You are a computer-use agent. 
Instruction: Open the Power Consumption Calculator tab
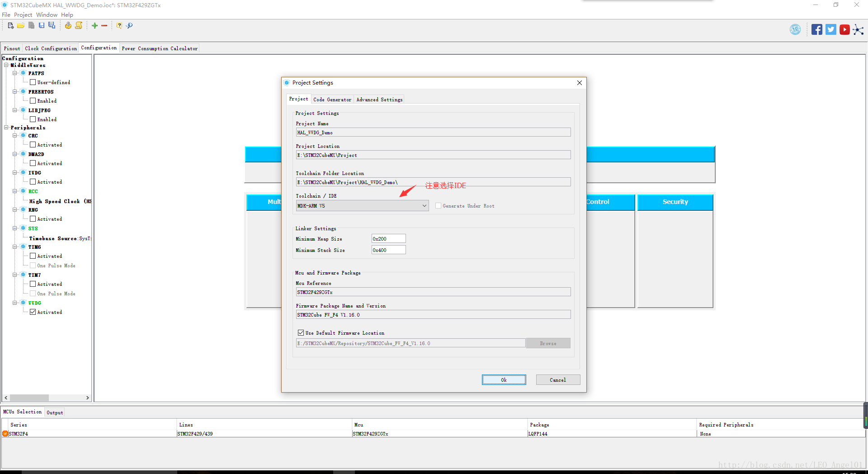[x=160, y=48]
